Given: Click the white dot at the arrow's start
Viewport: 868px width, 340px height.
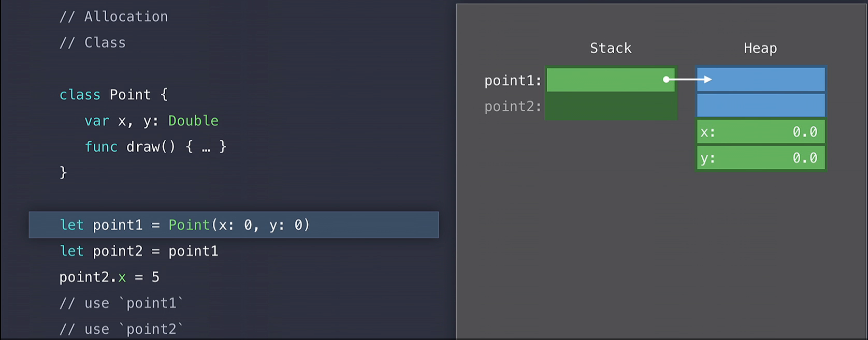Looking at the screenshot, I should (x=667, y=80).
